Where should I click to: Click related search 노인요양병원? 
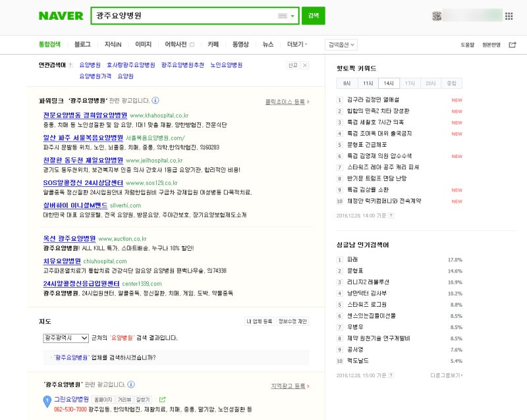point(226,65)
